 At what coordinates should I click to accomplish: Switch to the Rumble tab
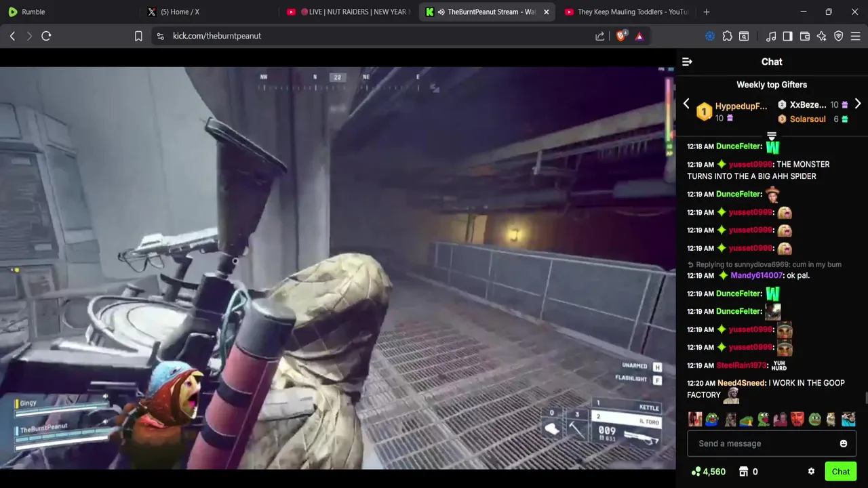tap(68, 12)
